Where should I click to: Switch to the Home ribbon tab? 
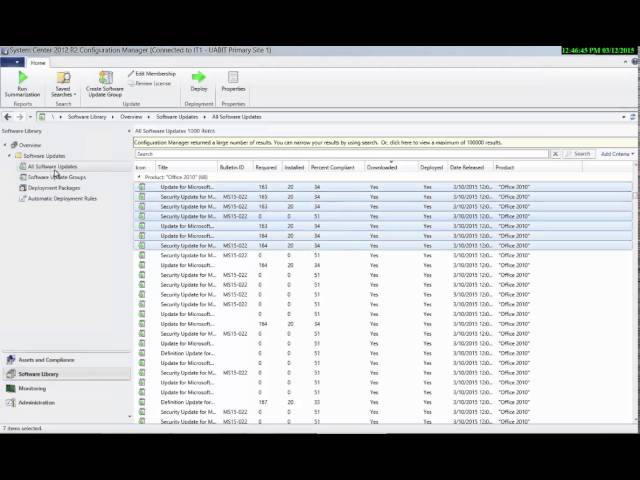38,63
